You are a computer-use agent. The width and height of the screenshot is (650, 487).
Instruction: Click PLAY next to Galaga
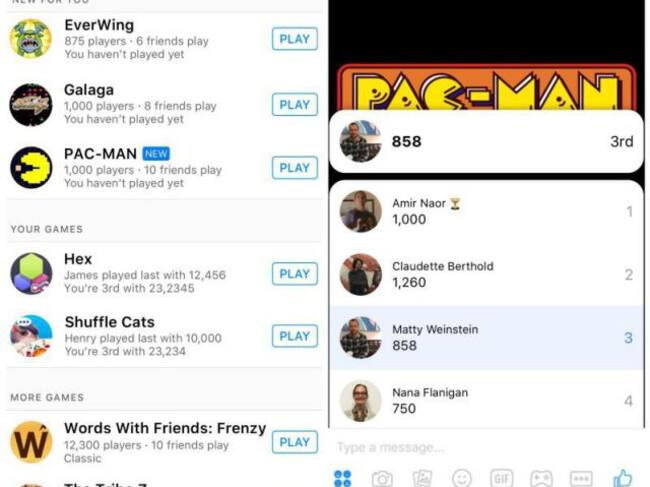(x=295, y=104)
